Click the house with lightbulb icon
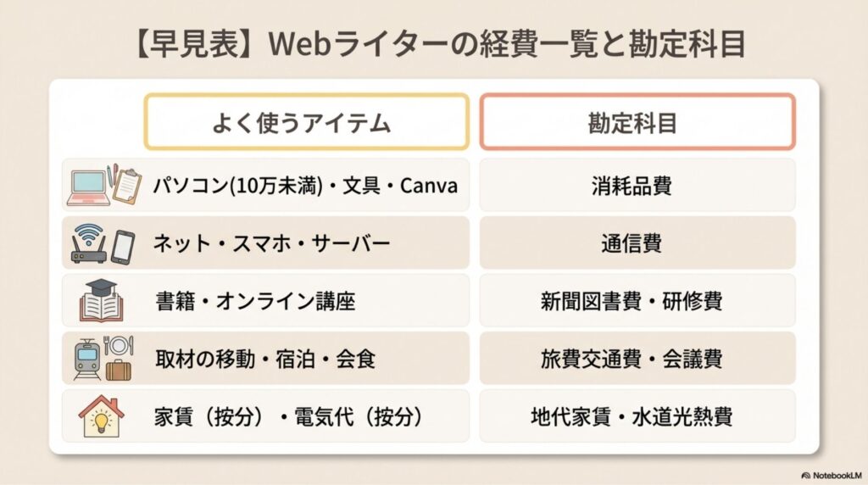This screenshot has height=485, width=868. click(102, 416)
